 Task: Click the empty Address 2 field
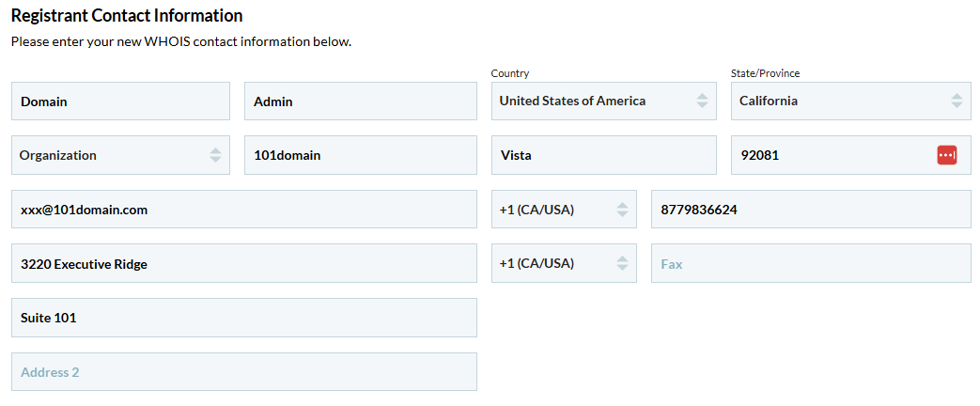(243, 372)
